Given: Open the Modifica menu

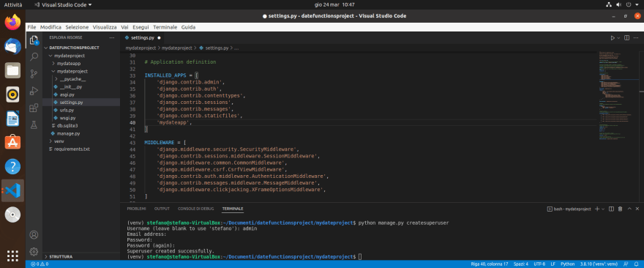Looking at the screenshot, I should 51,27.
